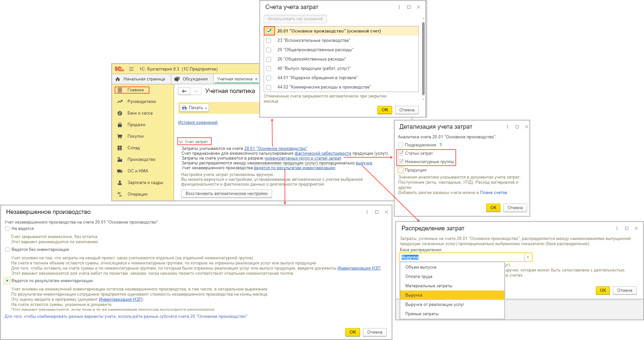The height and width of the screenshot is (340, 644).
Task: Open more options in Незавершенное производство window
Action: (367, 212)
